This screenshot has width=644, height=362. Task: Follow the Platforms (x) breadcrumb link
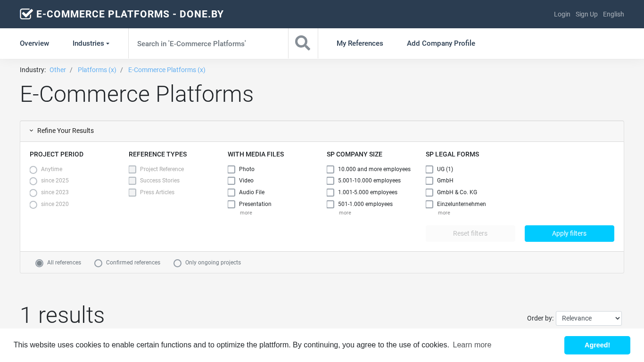coord(97,70)
